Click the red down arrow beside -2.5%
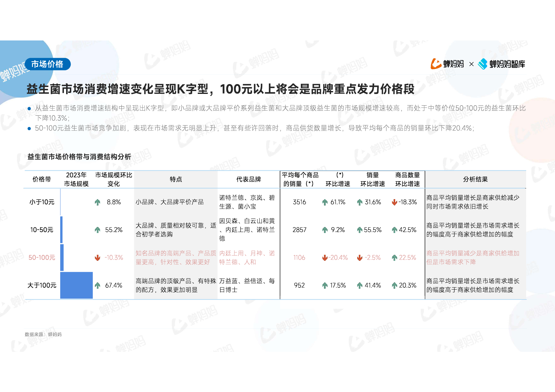The image size is (555, 392). [359, 258]
